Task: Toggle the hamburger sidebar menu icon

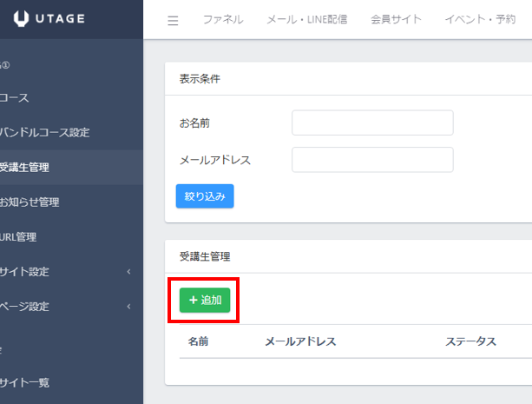Action: pos(173,20)
